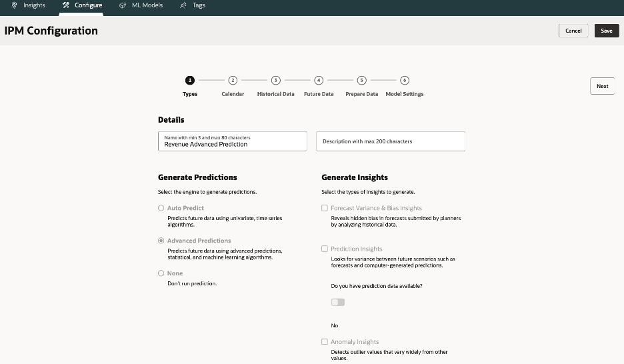The image size is (624, 364).
Task: Toggle the prediction data available switch
Action: [338, 302]
